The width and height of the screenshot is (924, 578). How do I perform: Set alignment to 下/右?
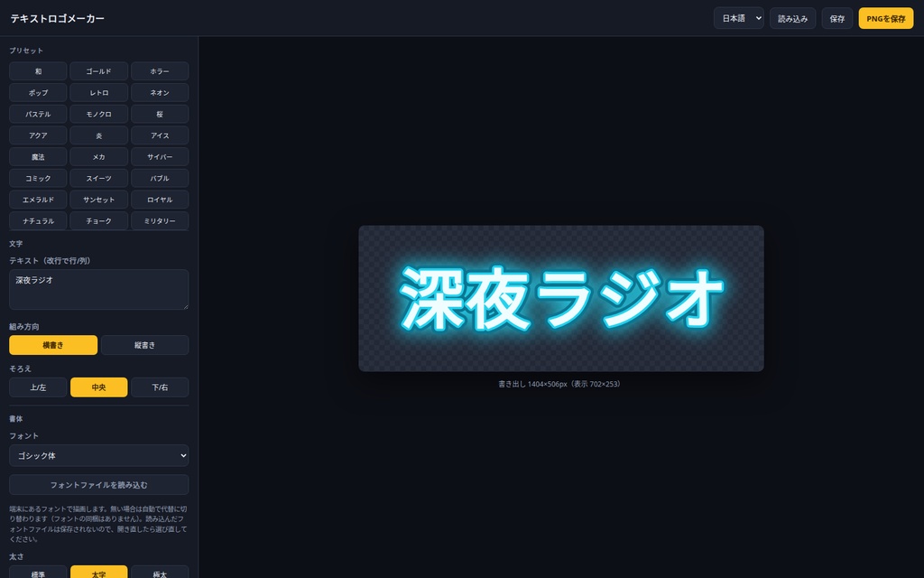point(160,387)
